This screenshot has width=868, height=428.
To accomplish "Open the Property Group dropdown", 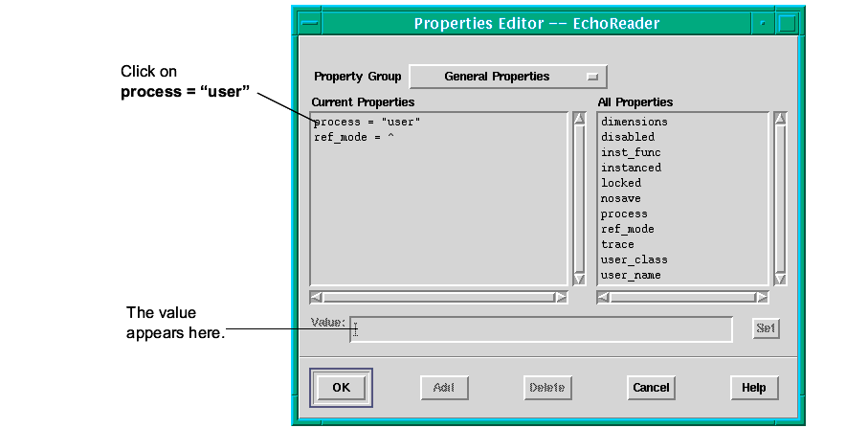I will pyautogui.click(x=507, y=77).
